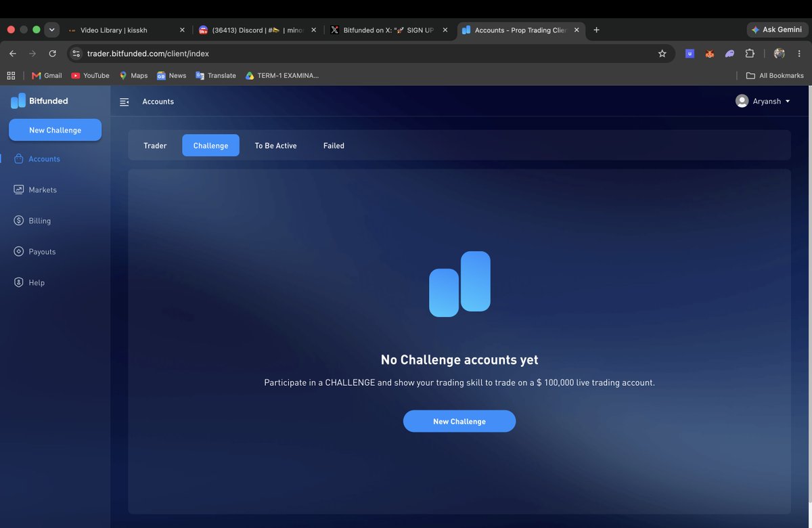Viewport: 812px width, 528px height.
Task: Click the Chrome profile avatar
Action: click(780, 53)
